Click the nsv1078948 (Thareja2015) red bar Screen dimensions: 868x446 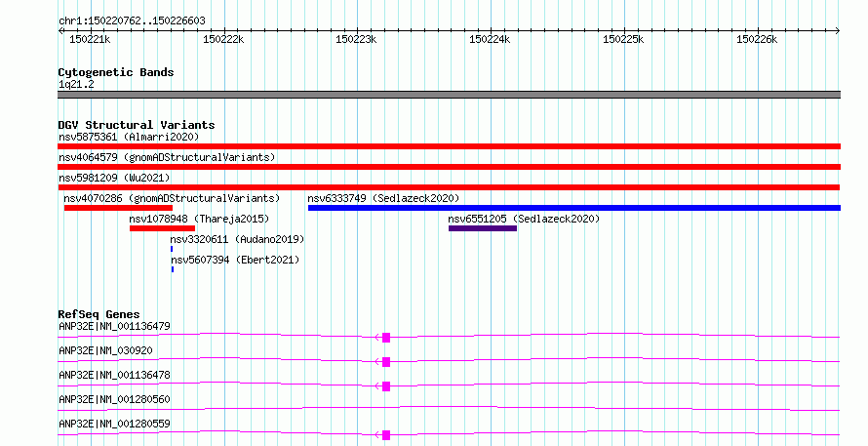(x=162, y=228)
